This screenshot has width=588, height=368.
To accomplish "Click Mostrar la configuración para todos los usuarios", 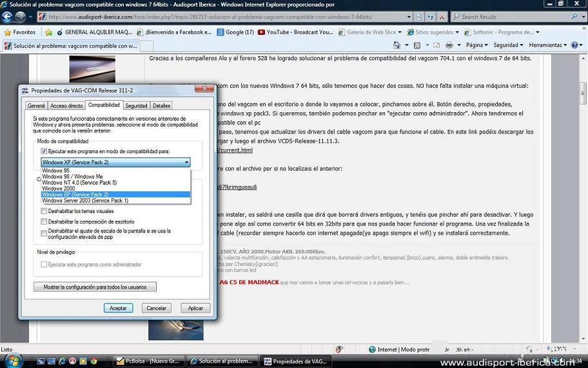I will (x=95, y=287).
